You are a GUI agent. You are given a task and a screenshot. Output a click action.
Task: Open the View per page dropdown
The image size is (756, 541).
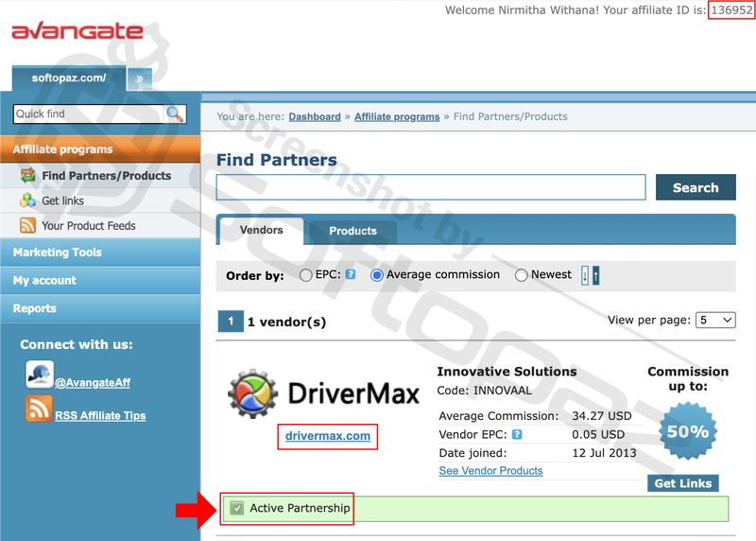click(x=715, y=320)
